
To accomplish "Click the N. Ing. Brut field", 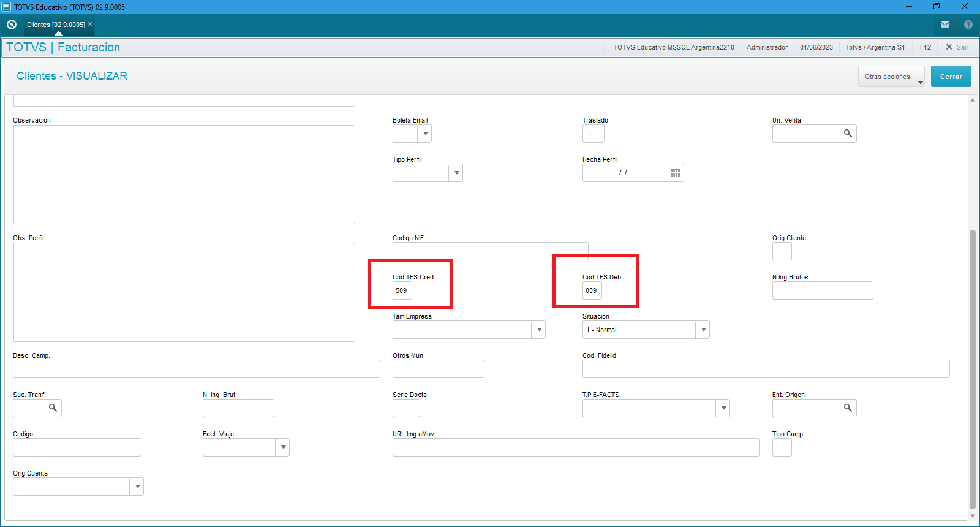I will 238,408.
